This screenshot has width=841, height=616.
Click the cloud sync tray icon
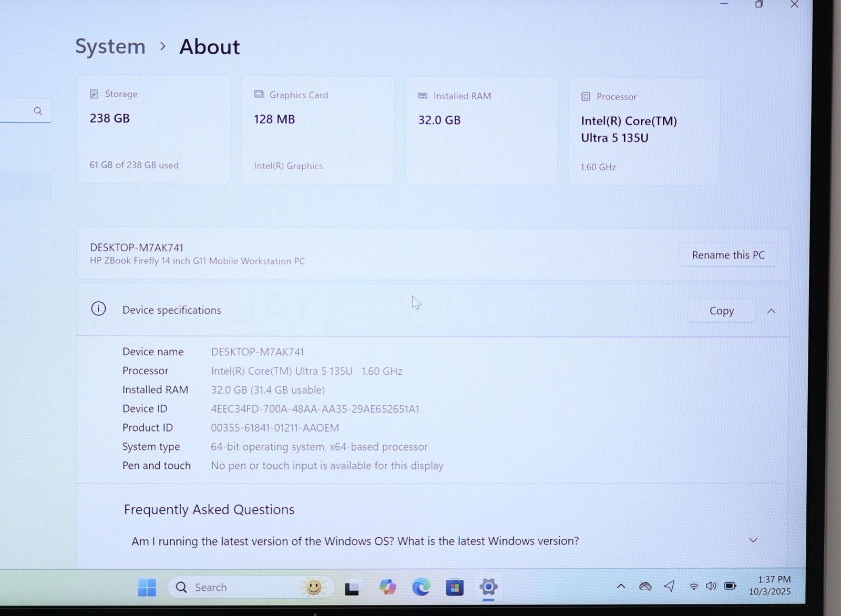[x=645, y=586]
